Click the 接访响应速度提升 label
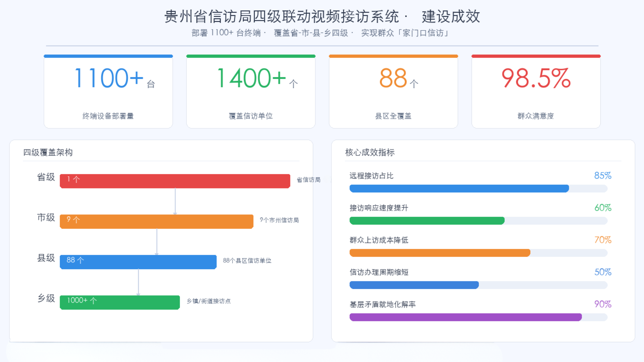 point(379,208)
